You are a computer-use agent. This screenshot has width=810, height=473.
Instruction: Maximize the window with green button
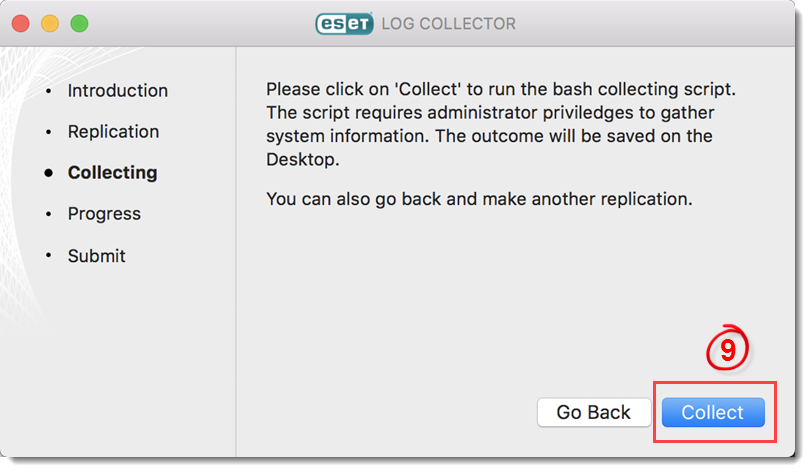coord(80,24)
